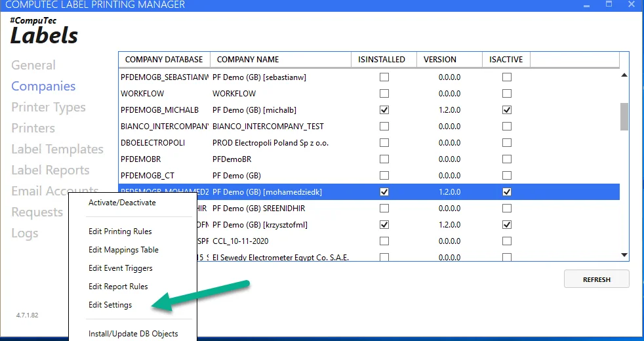Viewport: 644px width, 341px height.
Task: Click scroll up arrow of companies list
Action: point(624,75)
